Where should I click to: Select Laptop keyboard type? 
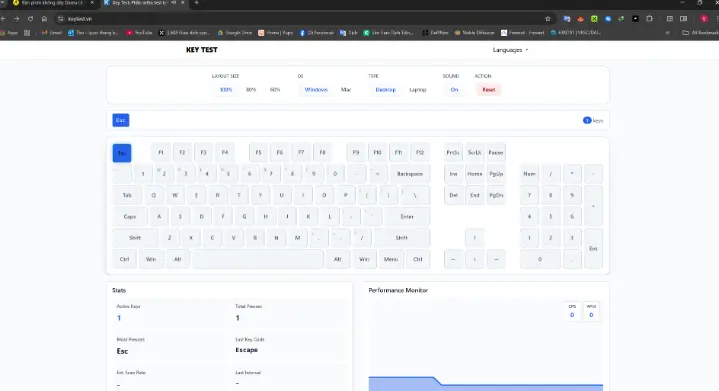418,90
